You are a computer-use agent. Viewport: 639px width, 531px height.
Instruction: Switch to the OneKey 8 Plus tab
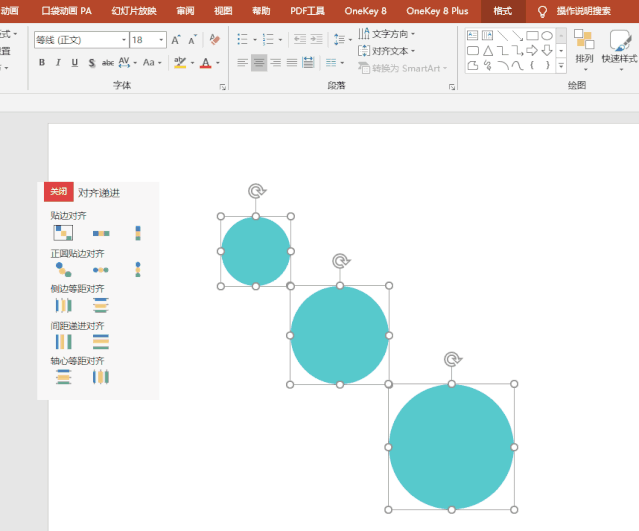tap(438, 11)
